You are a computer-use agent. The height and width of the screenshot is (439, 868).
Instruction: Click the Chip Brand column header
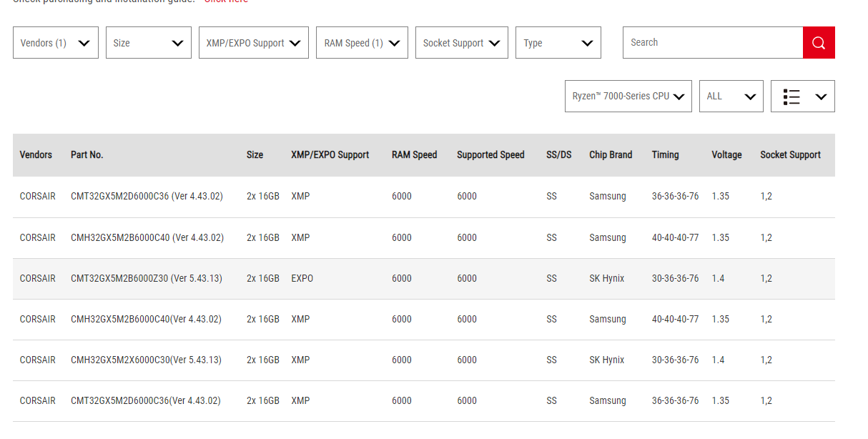pyautogui.click(x=611, y=155)
